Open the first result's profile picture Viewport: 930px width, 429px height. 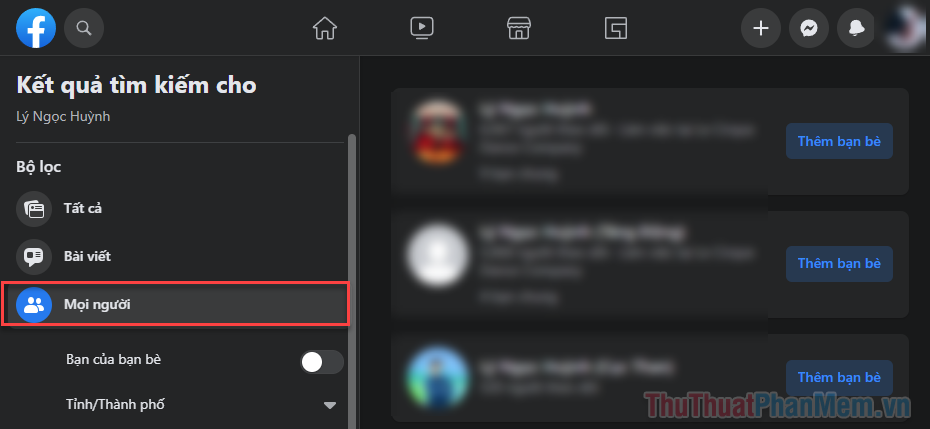(x=437, y=133)
